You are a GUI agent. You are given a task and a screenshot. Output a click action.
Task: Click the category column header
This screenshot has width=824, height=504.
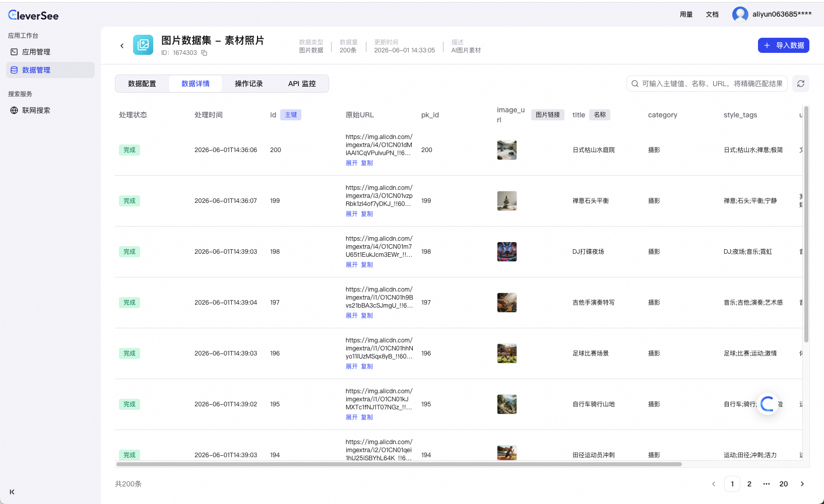pyautogui.click(x=663, y=115)
